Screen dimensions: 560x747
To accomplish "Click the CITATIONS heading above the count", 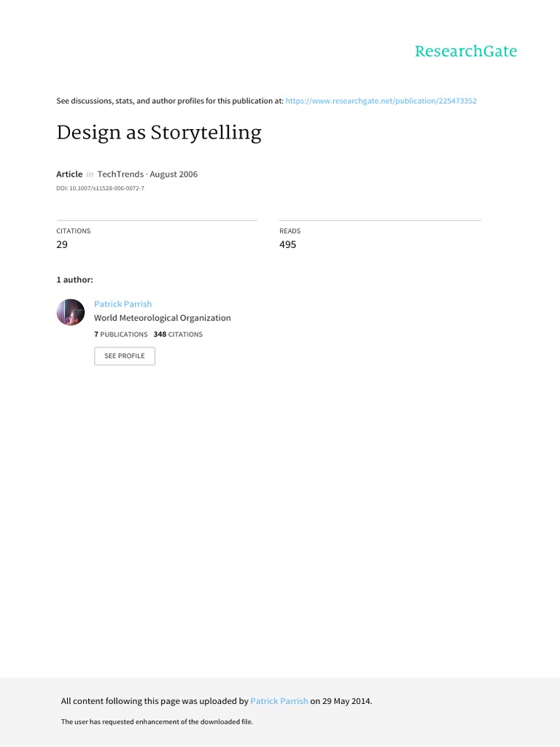I will click(x=74, y=231).
